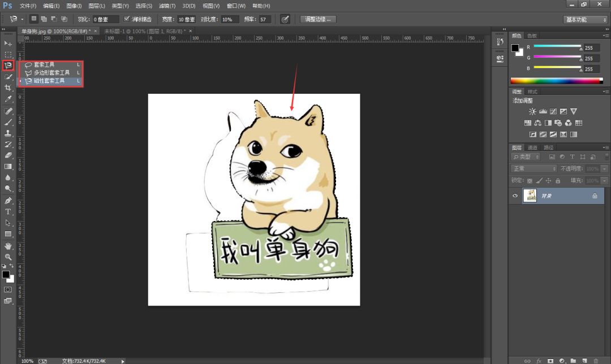Open the tool preset picker arrow
Image resolution: width=611 pixels, height=364 pixels.
click(x=22, y=19)
